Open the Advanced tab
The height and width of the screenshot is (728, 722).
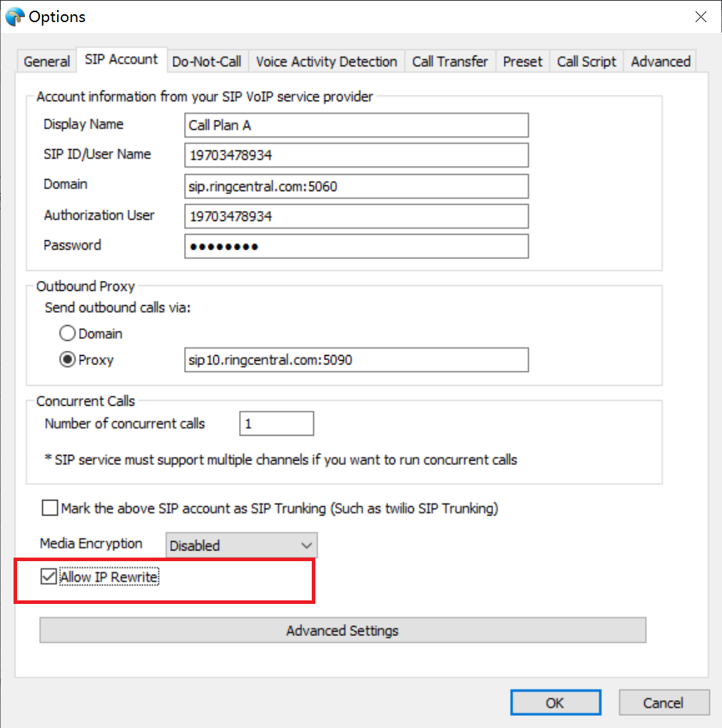coord(659,61)
